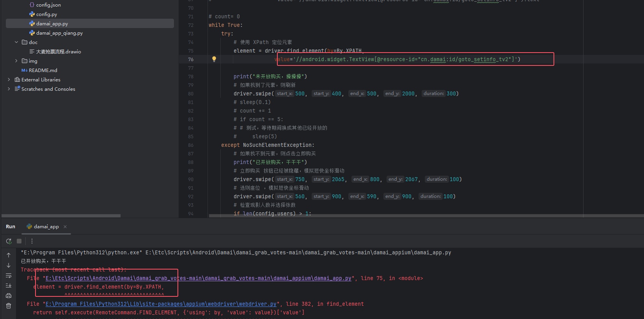The image size is (644, 319).
Task: Click the lightbulb quick-fix icon on line 76
Action: coord(214,59)
